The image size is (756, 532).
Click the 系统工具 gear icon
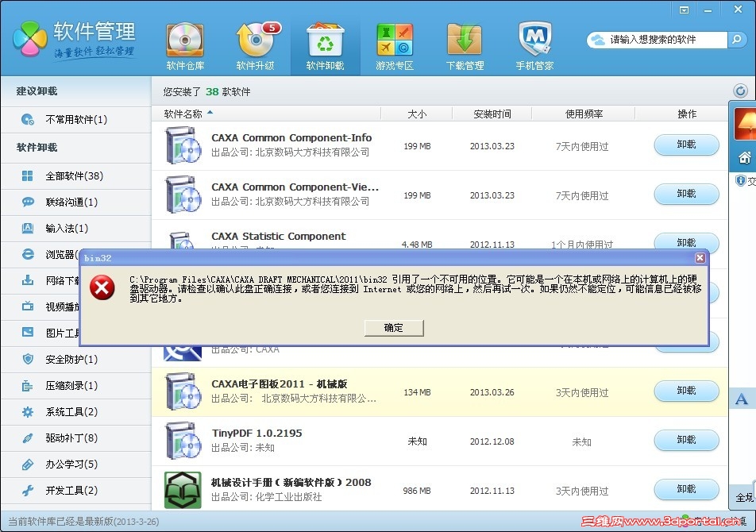pos(28,411)
